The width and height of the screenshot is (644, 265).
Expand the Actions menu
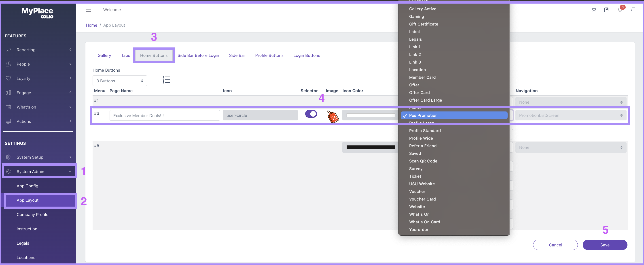70,121
